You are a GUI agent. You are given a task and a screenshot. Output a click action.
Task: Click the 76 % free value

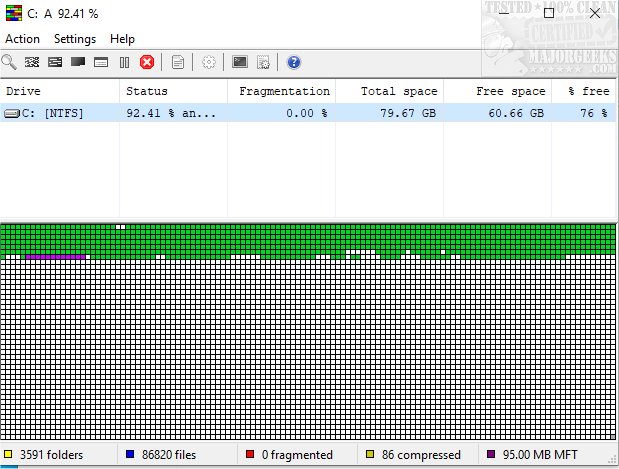(594, 114)
